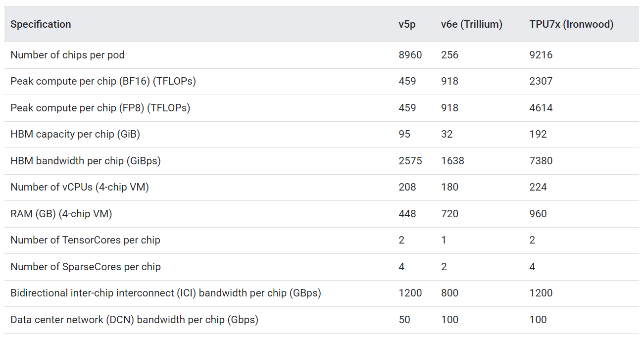Click the Number of SparseCores per chip label
Screen dimensions: 644x340
[x=86, y=267]
